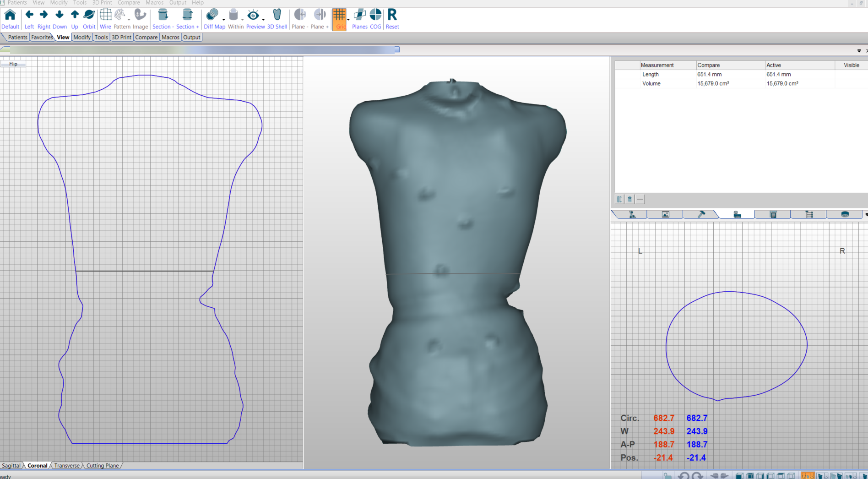Select the Sagittal view tab

tap(11, 465)
